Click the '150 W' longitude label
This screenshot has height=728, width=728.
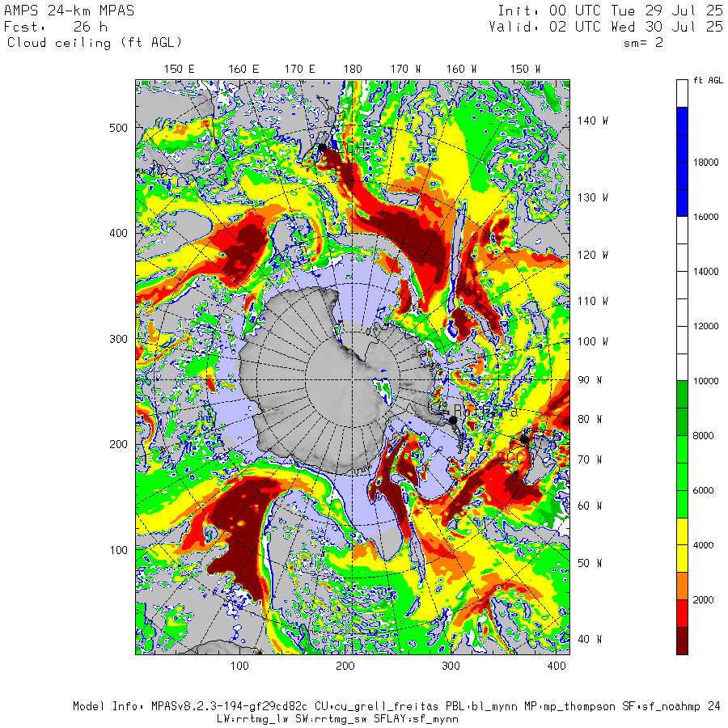pos(526,70)
